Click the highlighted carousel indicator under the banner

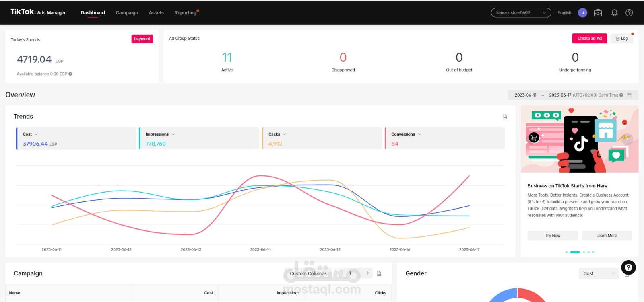[x=575, y=252]
